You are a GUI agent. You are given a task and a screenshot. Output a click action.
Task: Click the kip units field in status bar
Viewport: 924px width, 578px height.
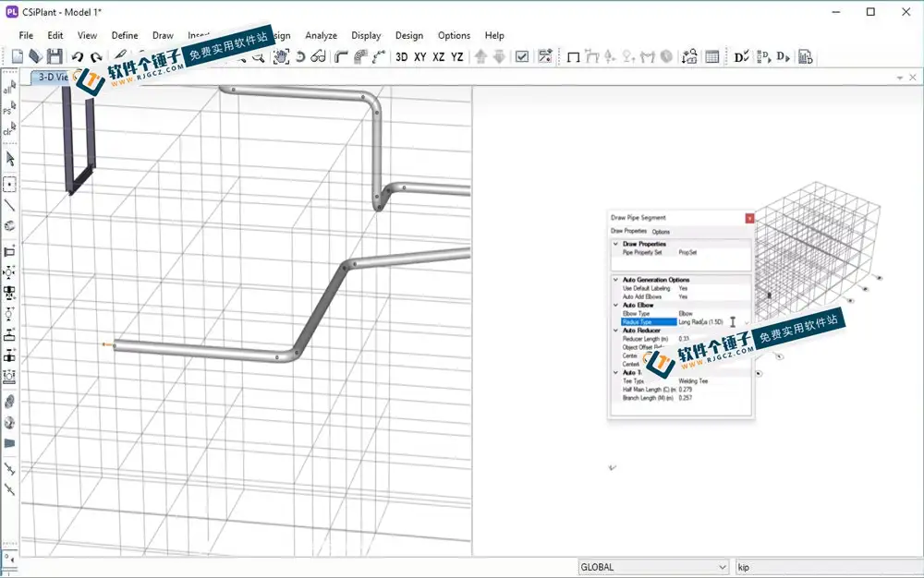tap(830, 568)
